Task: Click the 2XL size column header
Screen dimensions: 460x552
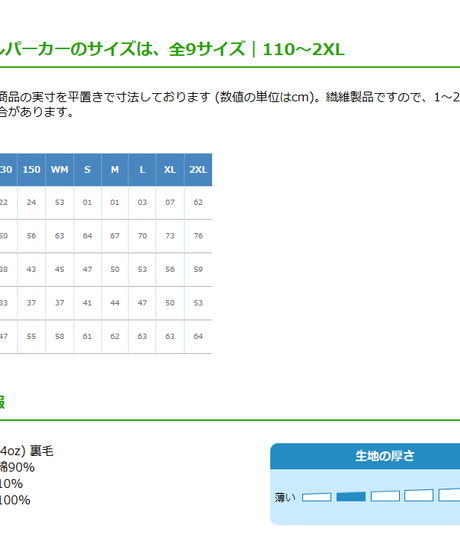Action: point(198,170)
